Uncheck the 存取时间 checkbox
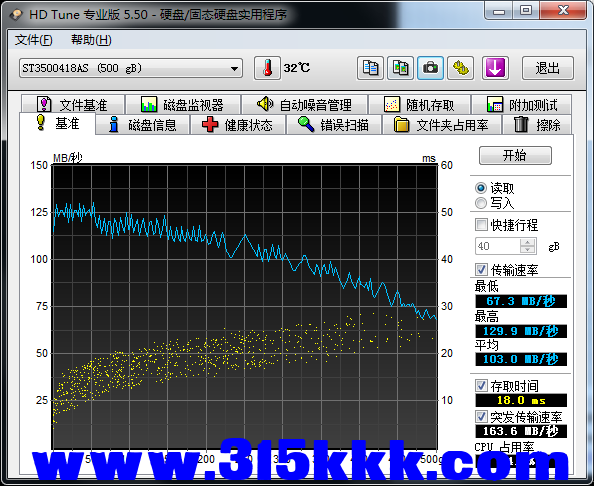The width and height of the screenshot is (594, 486). 481,386
